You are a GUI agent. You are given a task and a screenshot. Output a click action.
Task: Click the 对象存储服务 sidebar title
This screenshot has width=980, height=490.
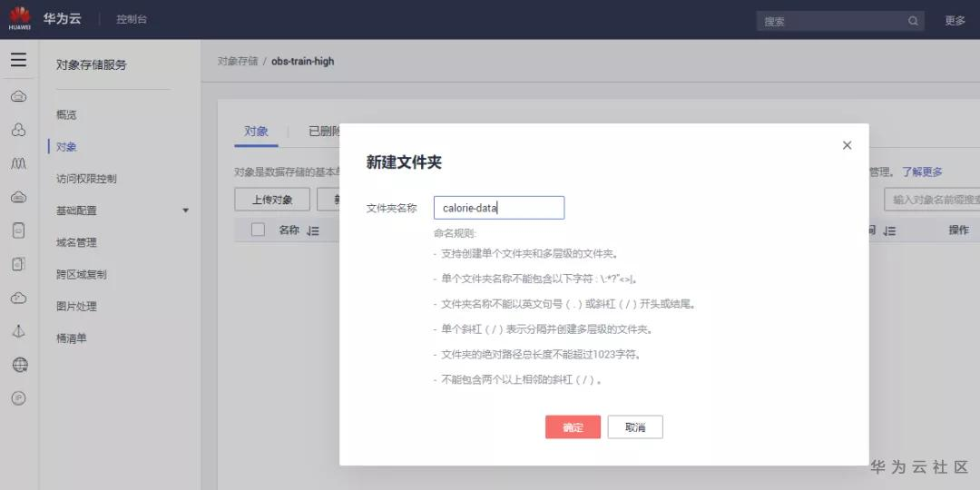click(92, 65)
